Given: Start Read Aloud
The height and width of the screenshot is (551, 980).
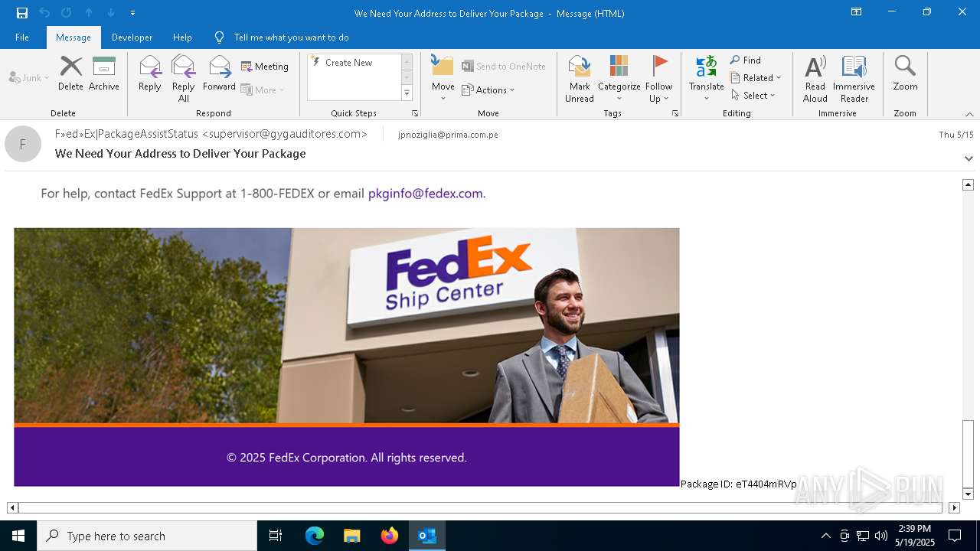Looking at the screenshot, I should [815, 79].
